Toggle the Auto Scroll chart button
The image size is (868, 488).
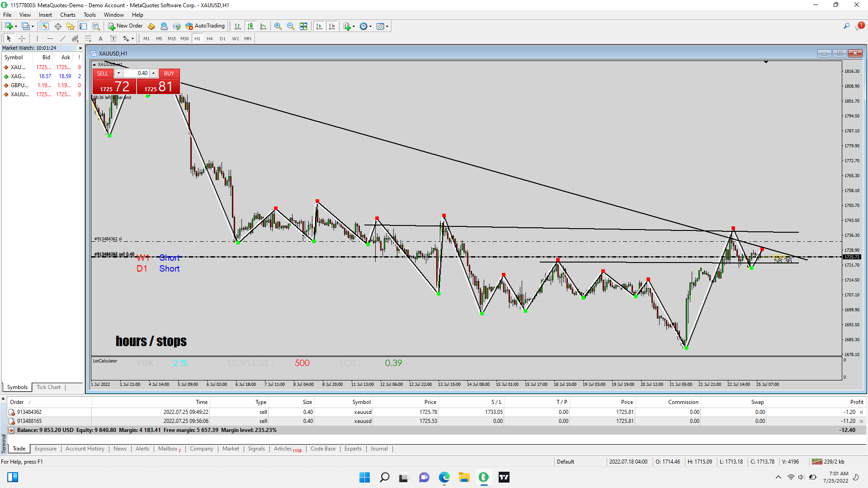[x=319, y=26]
